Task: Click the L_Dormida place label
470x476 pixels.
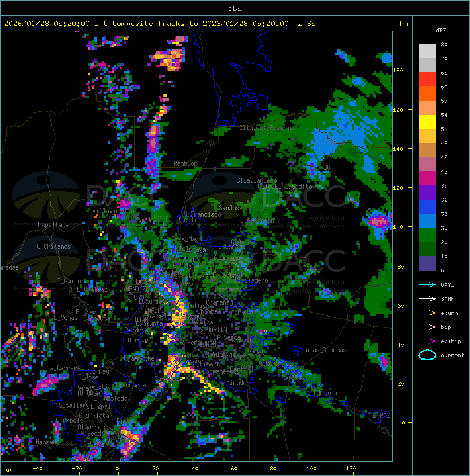Action: coord(321,393)
